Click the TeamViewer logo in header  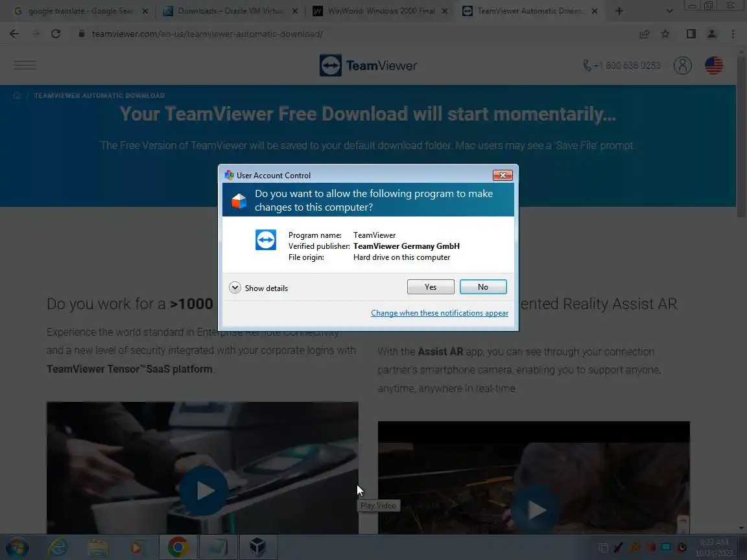pyautogui.click(x=368, y=65)
